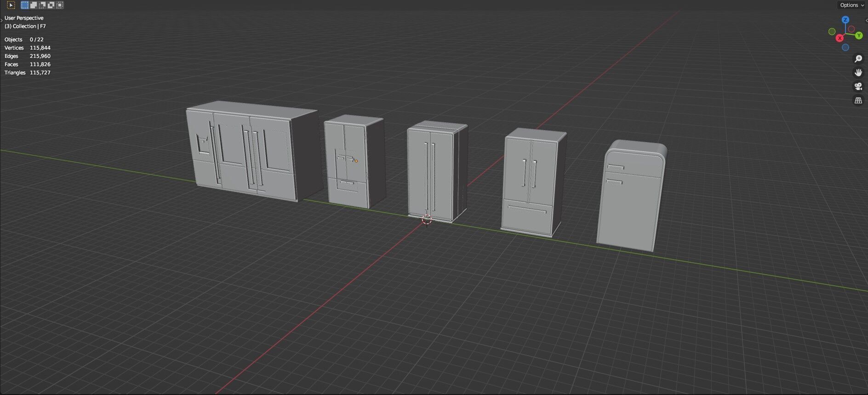Toggle perspective/orthographic grid button
Screen dimensions: 868x395
point(858,100)
